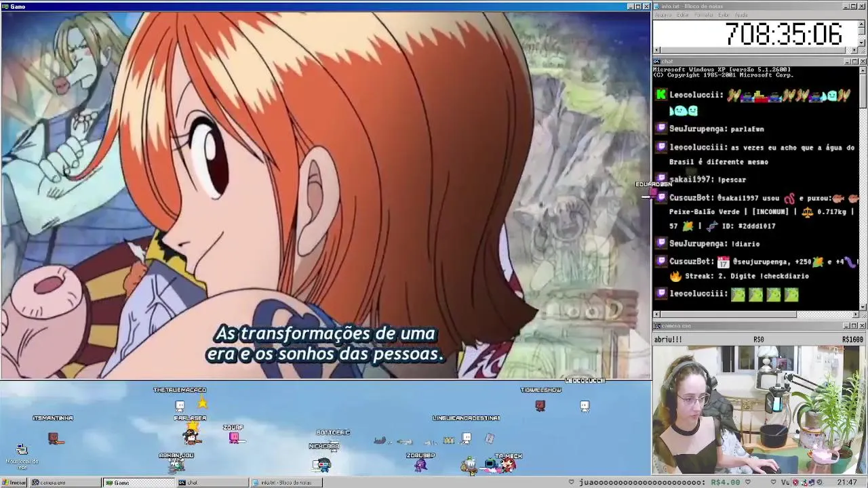Click the fire emoji before Streak: 2
Viewport: 868px width, 488px height.
tap(675, 277)
